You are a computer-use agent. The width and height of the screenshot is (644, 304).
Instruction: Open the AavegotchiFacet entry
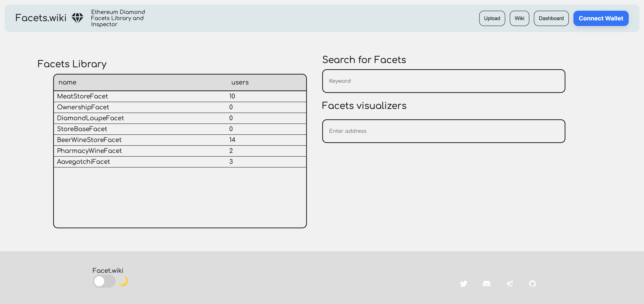pyautogui.click(x=84, y=162)
